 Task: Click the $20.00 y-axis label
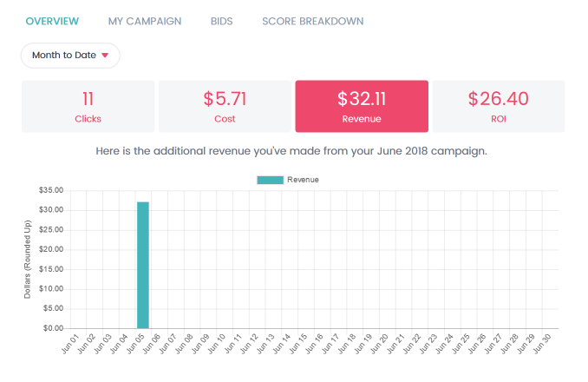point(51,249)
